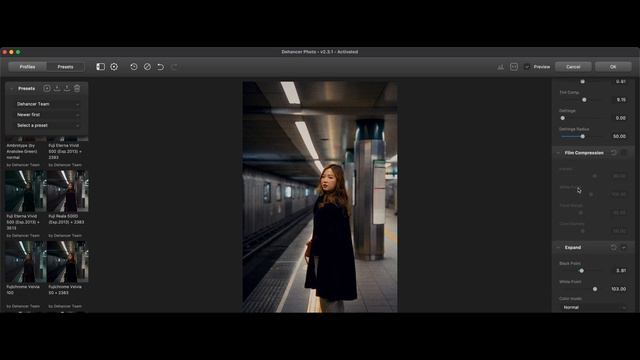Open settings via the toolbar gear icon

[114, 67]
